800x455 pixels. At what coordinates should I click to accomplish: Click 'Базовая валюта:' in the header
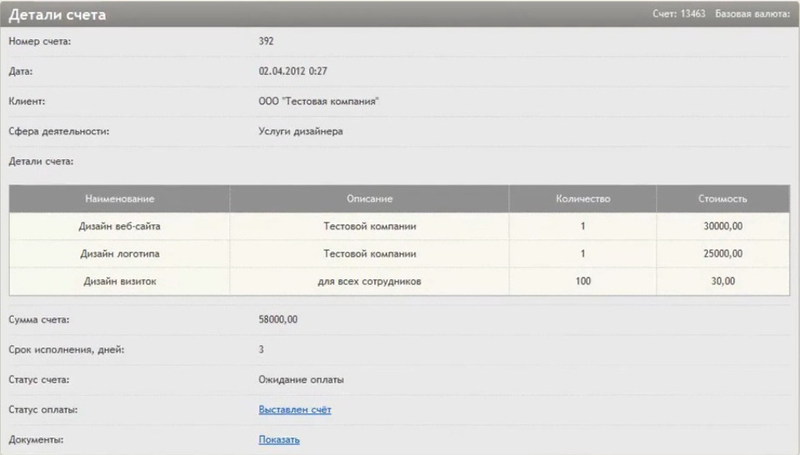point(753,14)
